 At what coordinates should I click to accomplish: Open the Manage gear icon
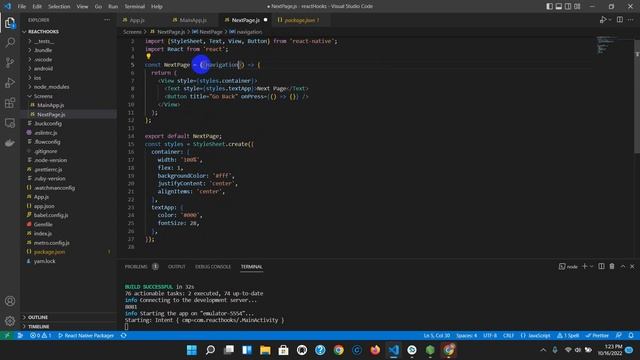point(10,321)
